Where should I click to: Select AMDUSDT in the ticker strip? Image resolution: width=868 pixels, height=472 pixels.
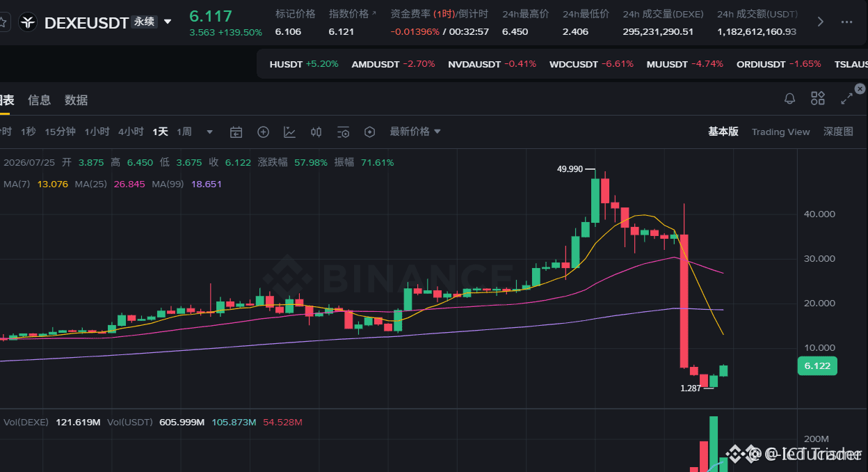click(x=393, y=64)
